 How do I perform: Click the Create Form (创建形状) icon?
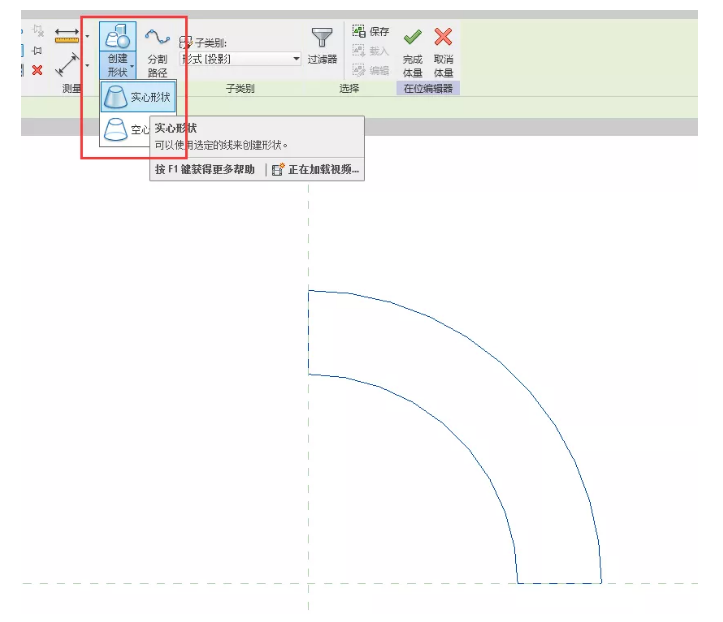pyautogui.click(x=118, y=36)
